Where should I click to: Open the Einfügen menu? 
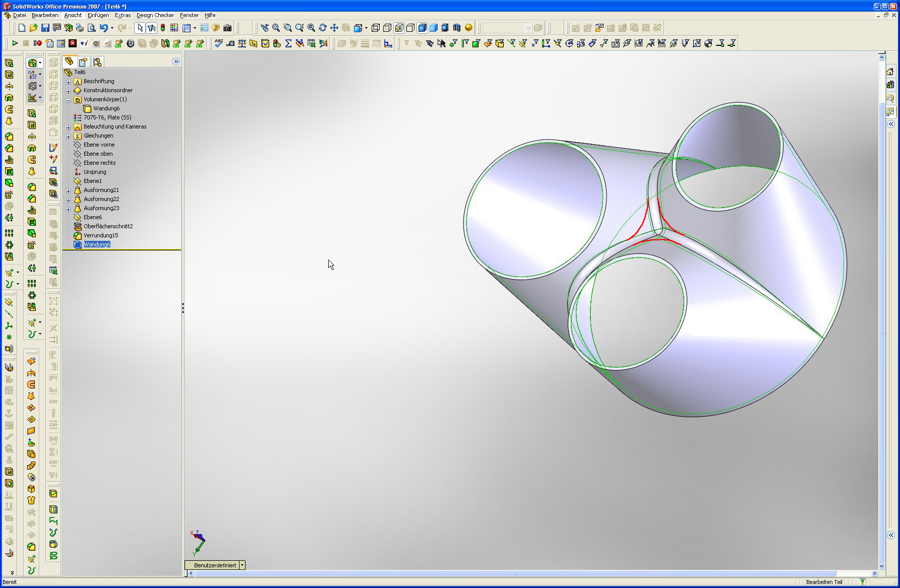coord(98,15)
